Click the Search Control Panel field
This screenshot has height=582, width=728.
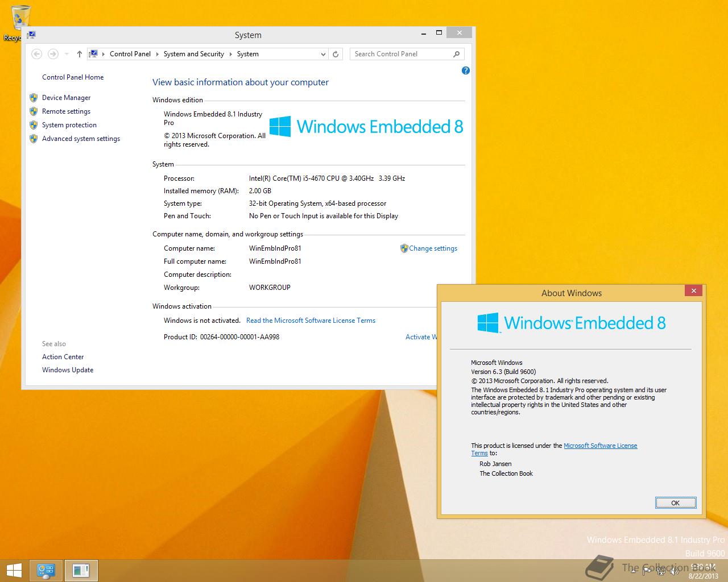coord(401,54)
